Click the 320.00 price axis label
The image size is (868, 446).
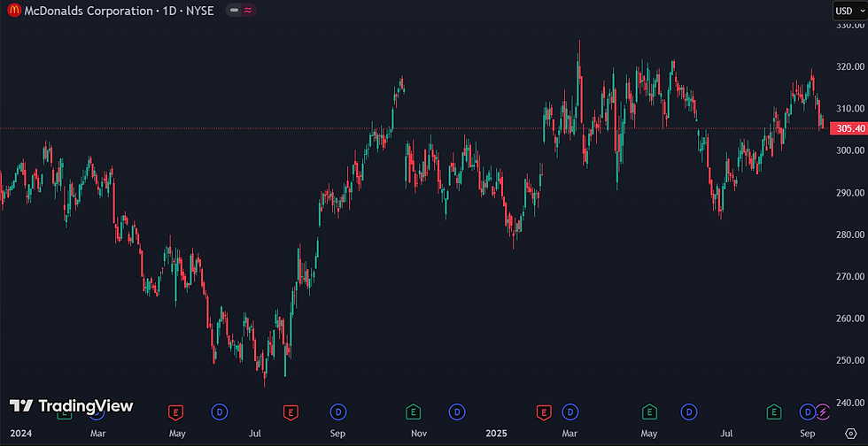pyautogui.click(x=849, y=66)
